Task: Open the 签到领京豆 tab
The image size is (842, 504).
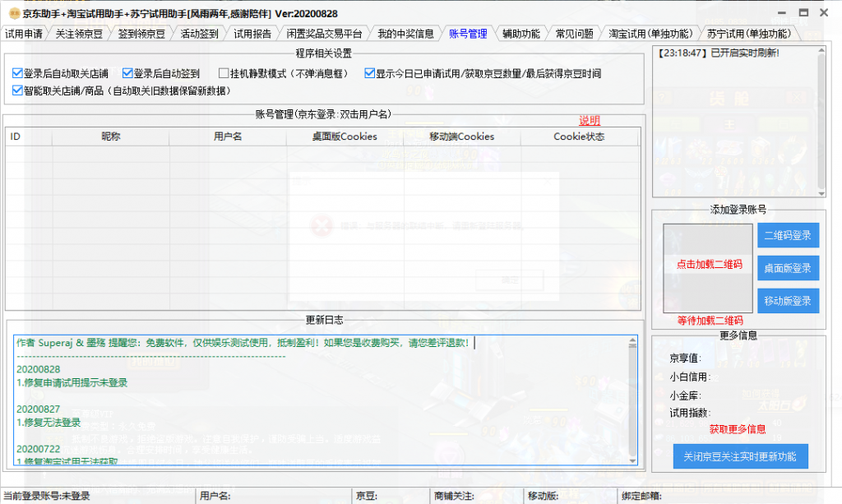Action: [141, 34]
